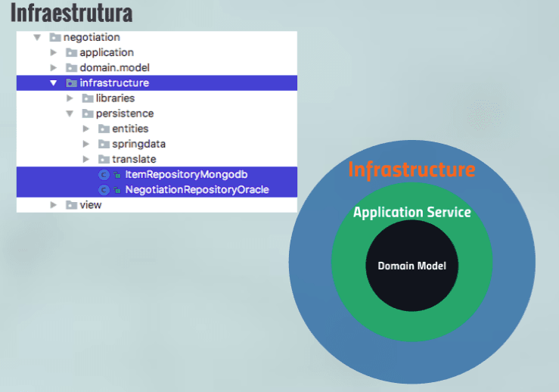Click the view folder icon
The width and height of the screenshot is (559, 392).
click(72, 205)
